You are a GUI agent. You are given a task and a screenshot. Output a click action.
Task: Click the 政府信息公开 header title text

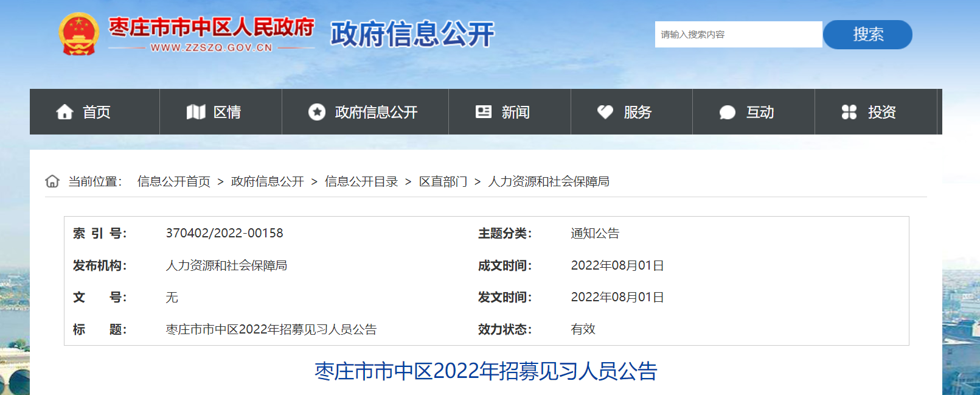tap(412, 34)
